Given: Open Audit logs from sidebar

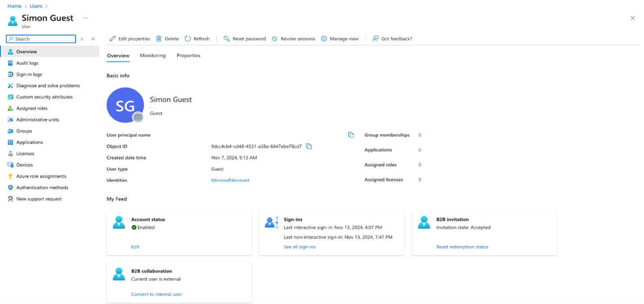Looking at the screenshot, I should pos(27,63).
